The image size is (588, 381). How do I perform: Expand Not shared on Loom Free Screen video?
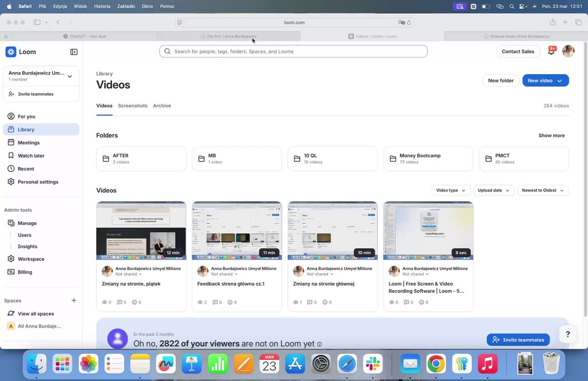click(x=415, y=274)
